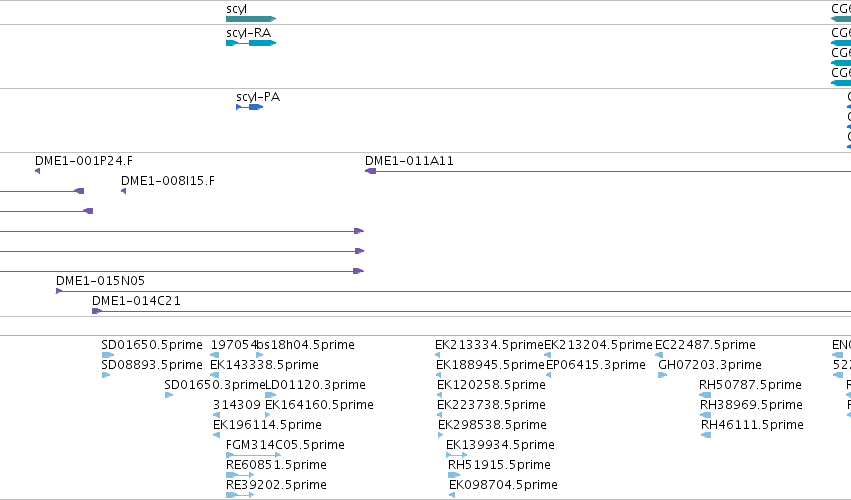
Task: Select the DME1-011A11 clone start marker
Action: (x=371, y=171)
